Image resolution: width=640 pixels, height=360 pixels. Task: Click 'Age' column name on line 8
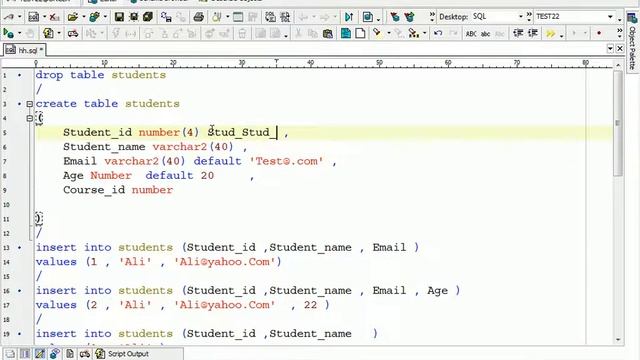point(73,176)
